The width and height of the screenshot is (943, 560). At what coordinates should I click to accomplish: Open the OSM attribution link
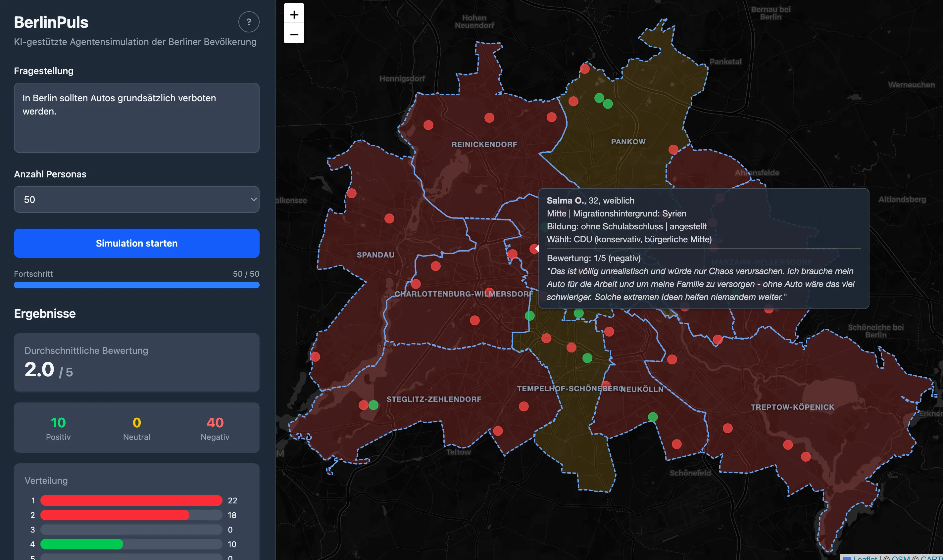coord(901,557)
